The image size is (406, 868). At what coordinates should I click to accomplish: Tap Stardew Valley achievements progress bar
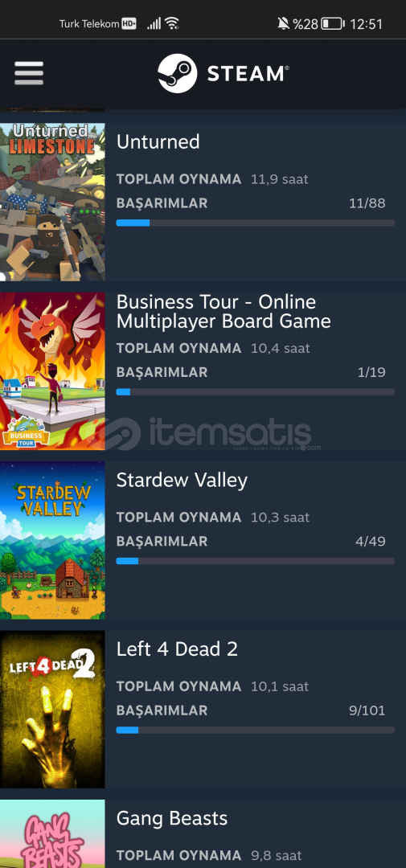pos(256,561)
